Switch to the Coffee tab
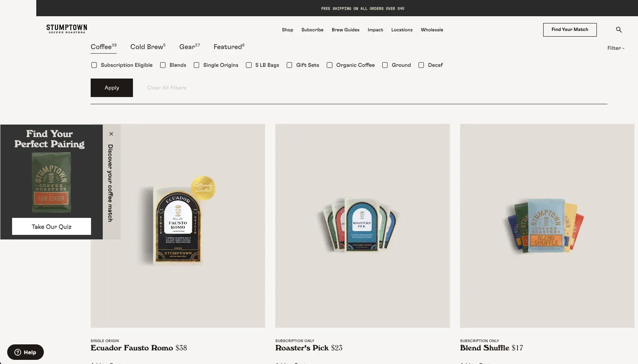The width and height of the screenshot is (638, 364). click(104, 47)
